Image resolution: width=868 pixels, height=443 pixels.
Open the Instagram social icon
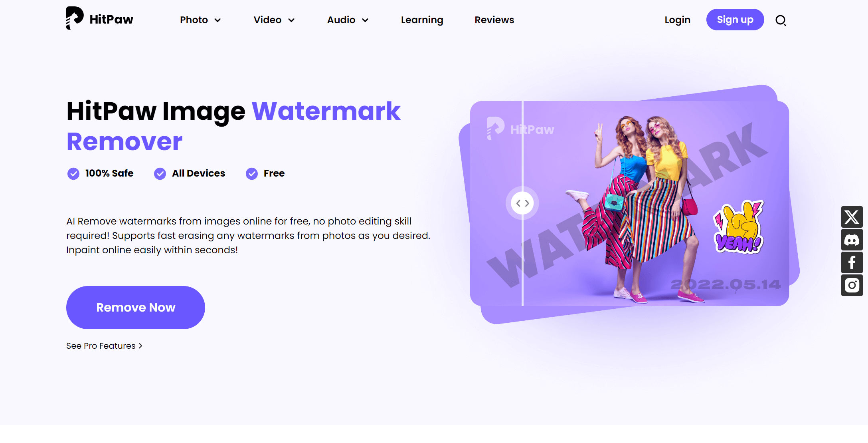tap(852, 285)
